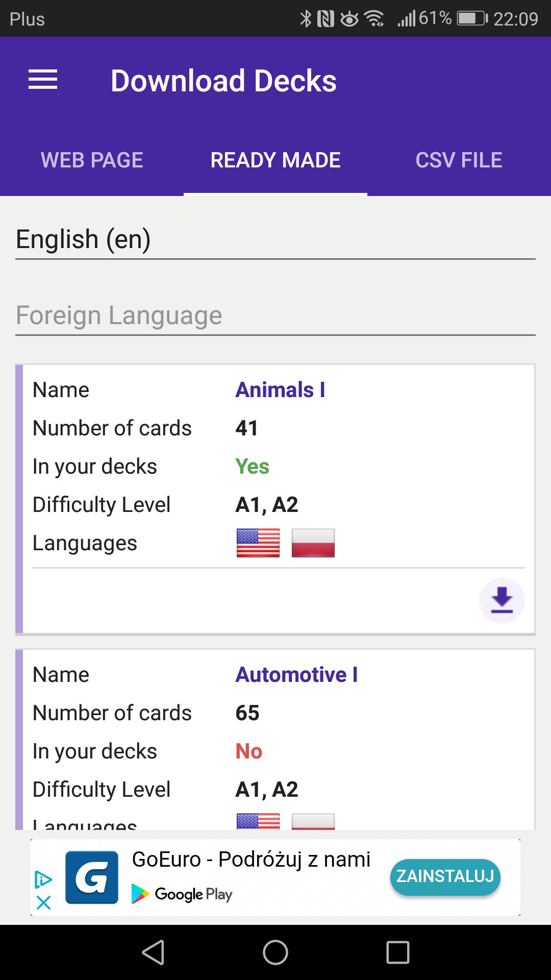Expand the Foreign Language selector

pyautogui.click(x=275, y=315)
